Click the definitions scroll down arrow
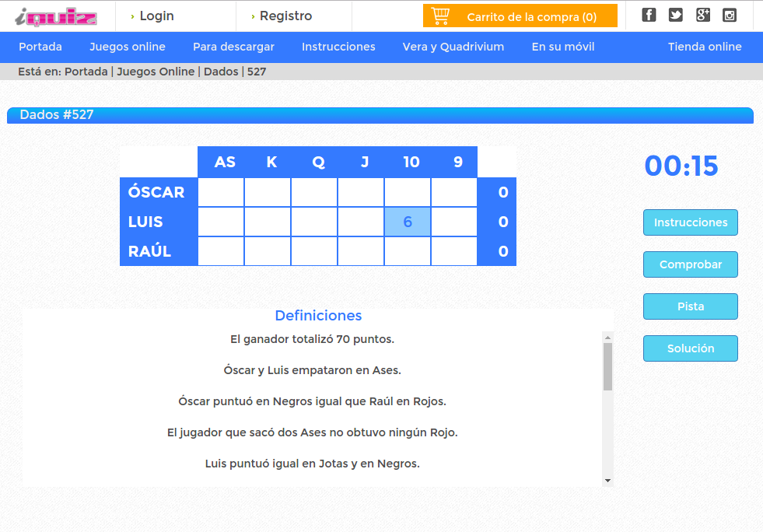Viewport: 763px width, 532px height. (x=607, y=481)
